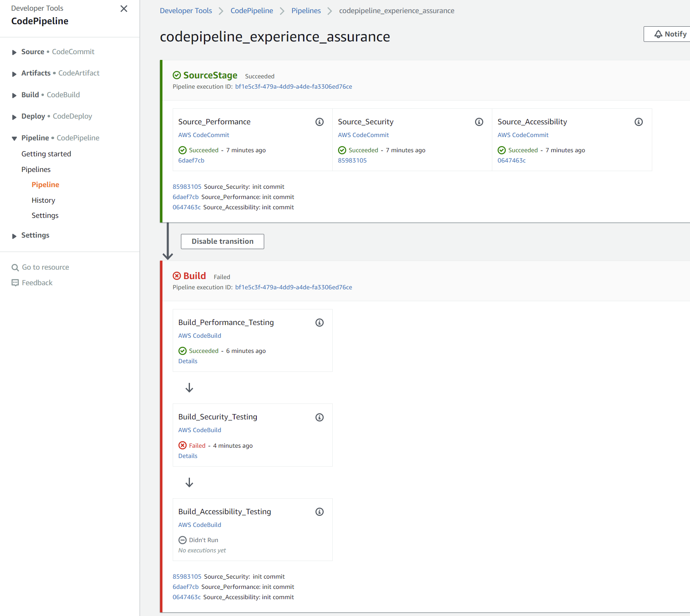This screenshot has width=690, height=616.
Task: Open commit 85983105 in Source_Security card
Action: click(x=352, y=160)
